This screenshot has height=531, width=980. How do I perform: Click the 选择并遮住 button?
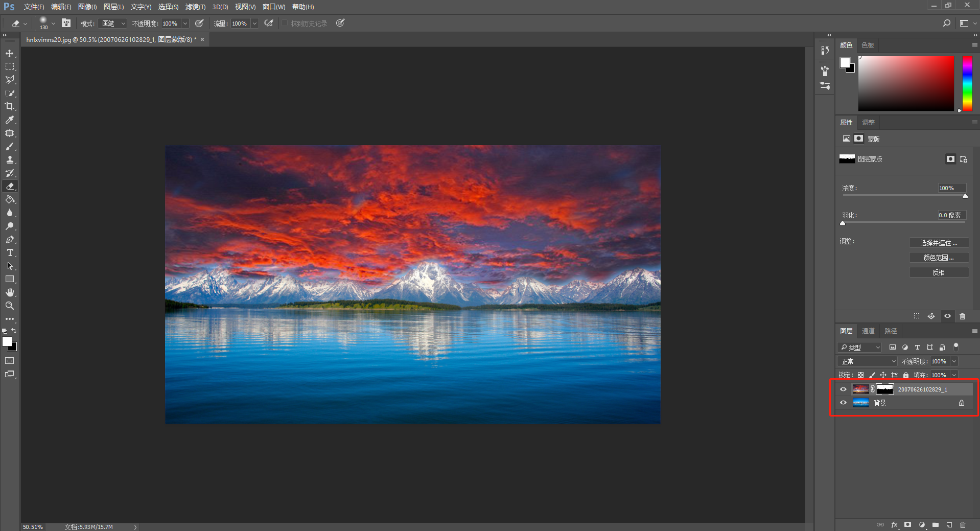pyautogui.click(x=939, y=243)
